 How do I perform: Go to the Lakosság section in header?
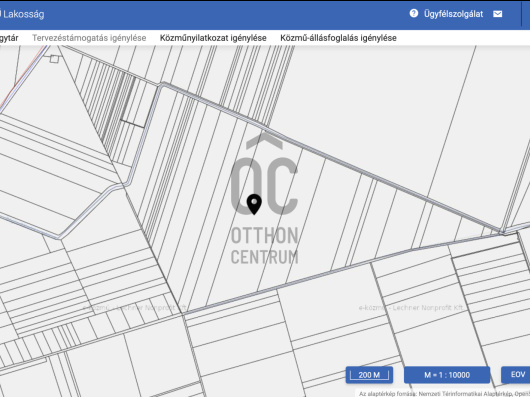pyautogui.click(x=24, y=14)
